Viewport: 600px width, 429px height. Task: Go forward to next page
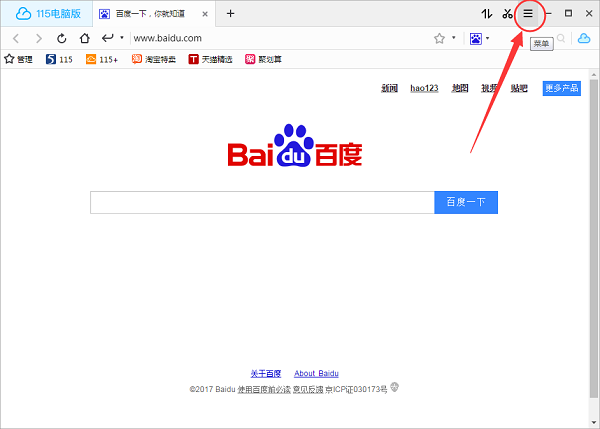point(39,38)
